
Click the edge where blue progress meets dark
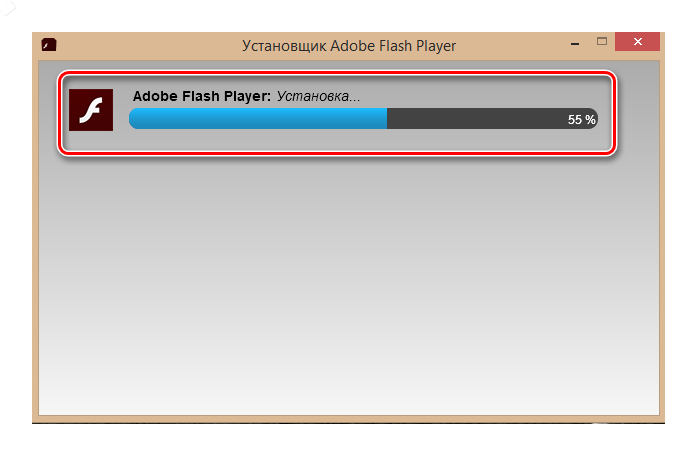coord(387,119)
